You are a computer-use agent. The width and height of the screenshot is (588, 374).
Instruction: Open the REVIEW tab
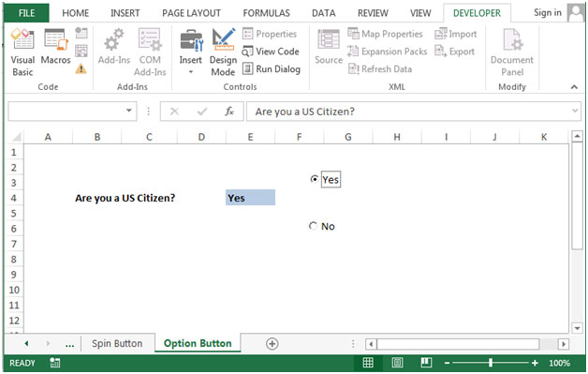[373, 13]
